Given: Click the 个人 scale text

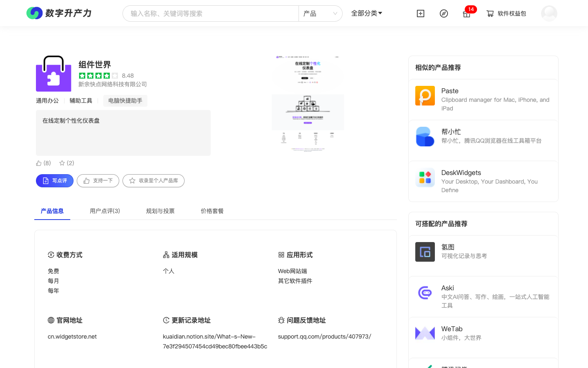Looking at the screenshot, I should [x=169, y=271].
